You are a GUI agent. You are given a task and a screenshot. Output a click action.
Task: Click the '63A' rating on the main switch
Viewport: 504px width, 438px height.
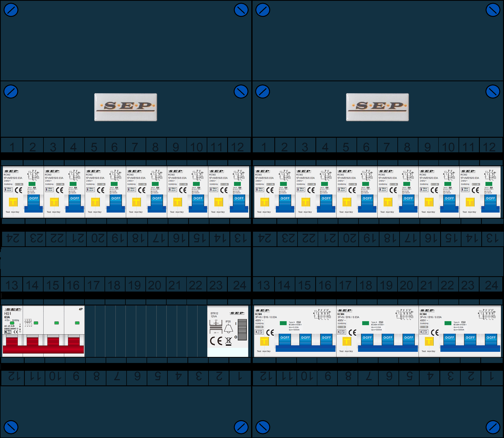click(x=7, y=317)
